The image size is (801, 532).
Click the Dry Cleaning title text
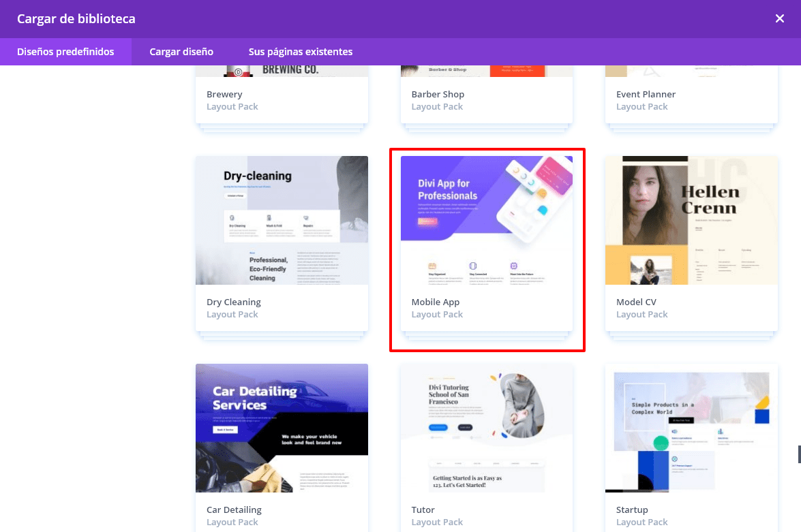point(233,302)
